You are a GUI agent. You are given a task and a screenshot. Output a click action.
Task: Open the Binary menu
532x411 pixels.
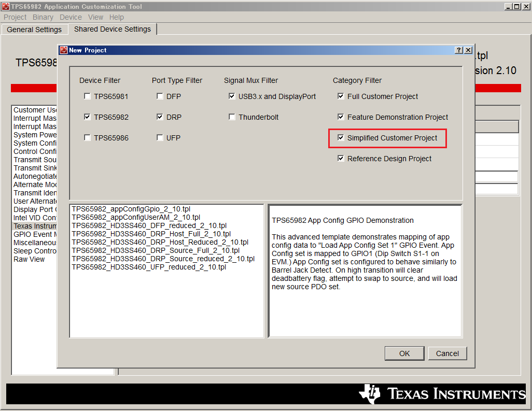point(43,17)
